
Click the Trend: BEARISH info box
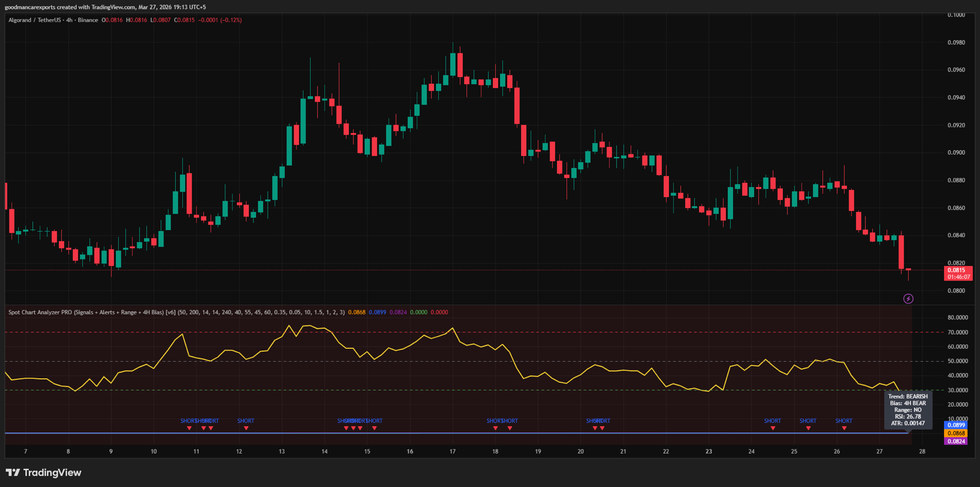tap(908, 410)
